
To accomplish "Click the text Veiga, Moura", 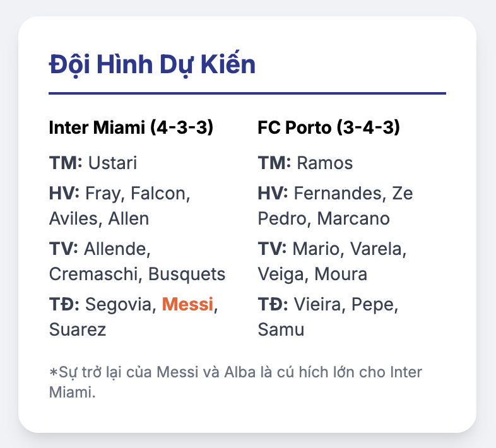I will 312,274.
